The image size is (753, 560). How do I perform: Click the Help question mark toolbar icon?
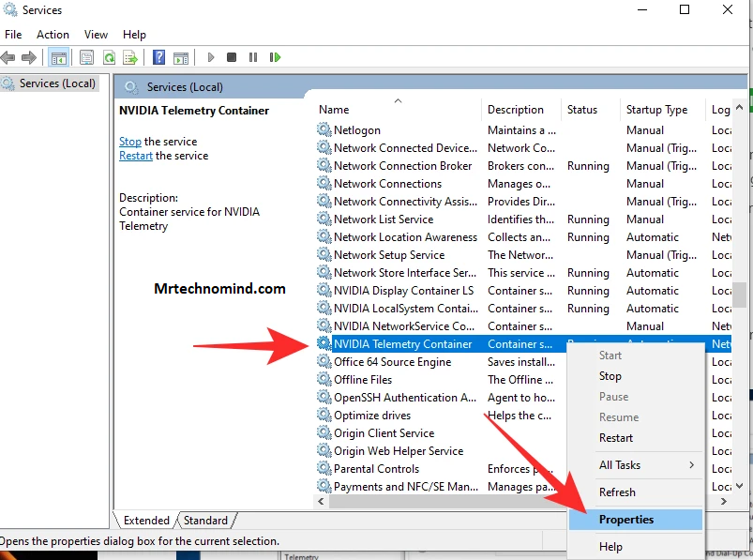159,57
